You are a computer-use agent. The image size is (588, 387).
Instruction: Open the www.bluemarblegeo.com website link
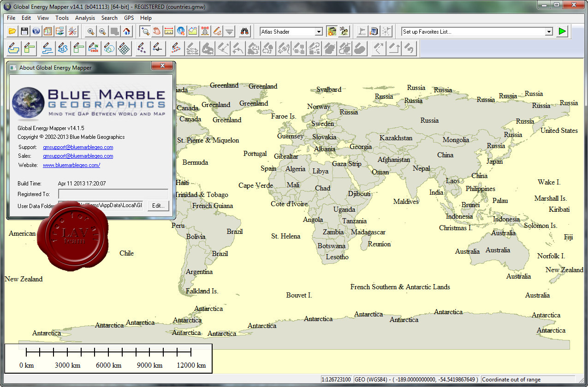[x=71, y=165]
